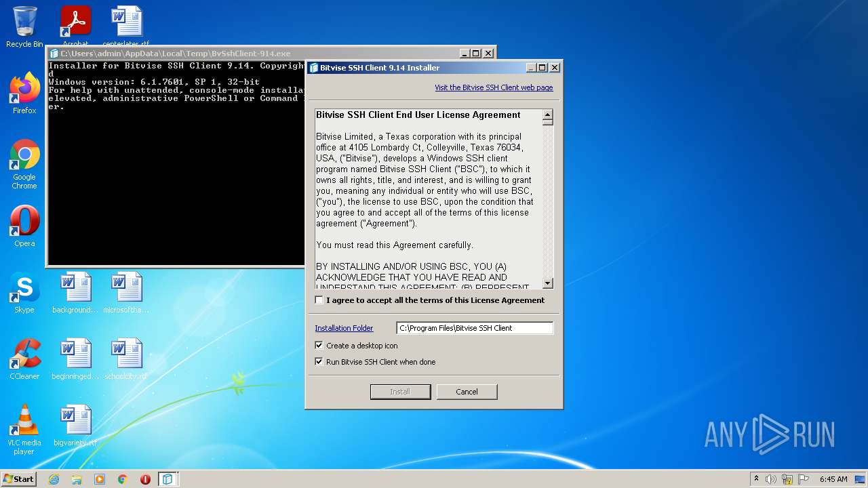868x488 pixels.
Task: Visit the Bitvise SSH Client web page link
Action: pos(494,87)
